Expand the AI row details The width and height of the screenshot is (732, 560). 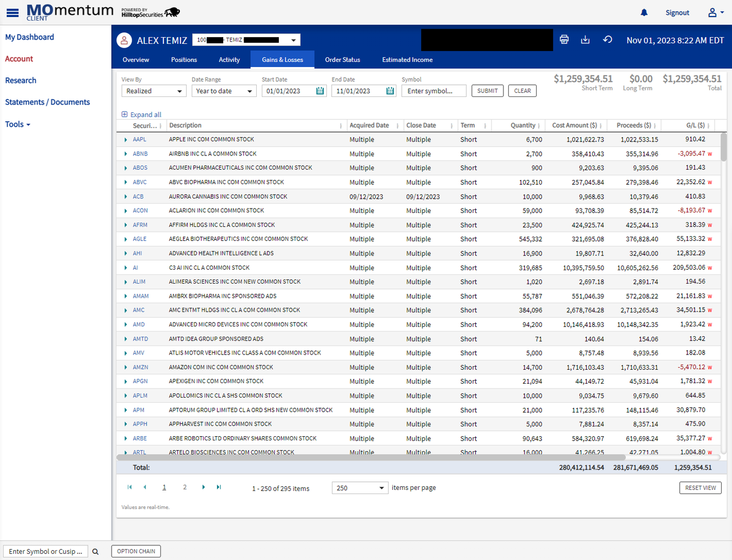pyautogui.click(x=126, y=268)
